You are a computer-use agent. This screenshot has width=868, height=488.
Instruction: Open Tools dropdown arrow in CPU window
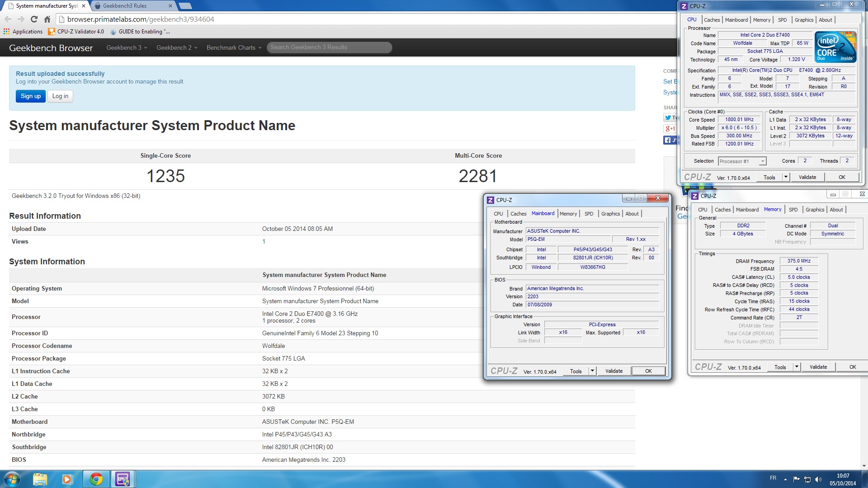(x=786, y=177)
